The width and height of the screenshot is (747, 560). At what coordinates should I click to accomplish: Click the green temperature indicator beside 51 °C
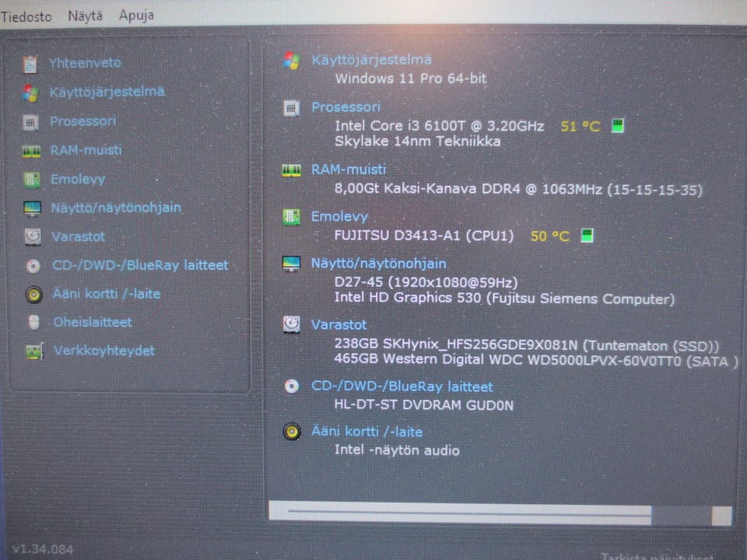[617, 126]
